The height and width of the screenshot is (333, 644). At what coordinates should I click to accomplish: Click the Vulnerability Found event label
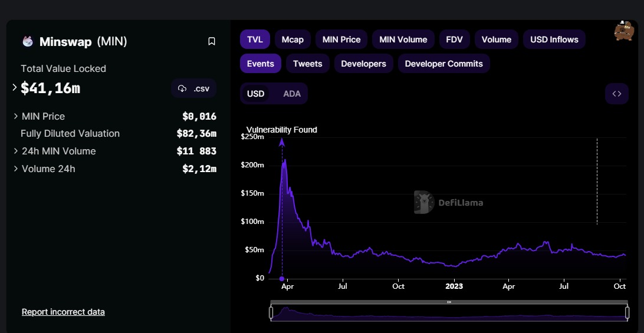282,130
